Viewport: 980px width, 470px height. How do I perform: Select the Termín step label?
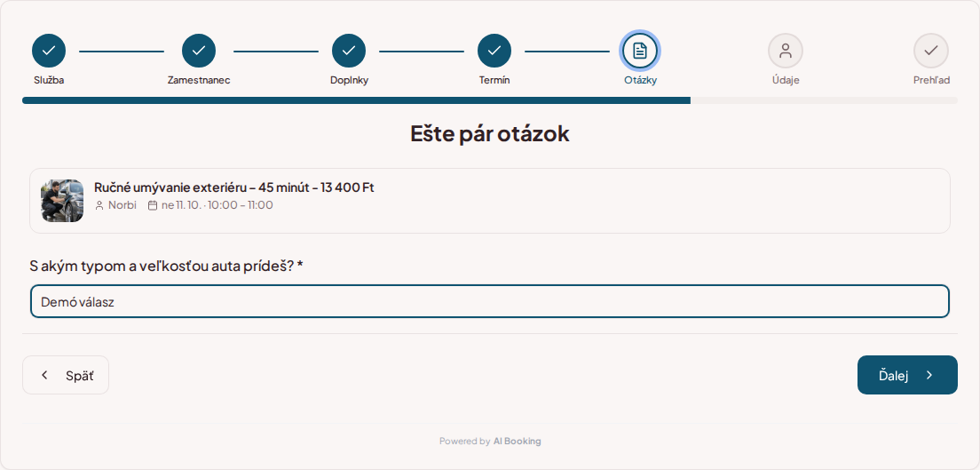494,80
